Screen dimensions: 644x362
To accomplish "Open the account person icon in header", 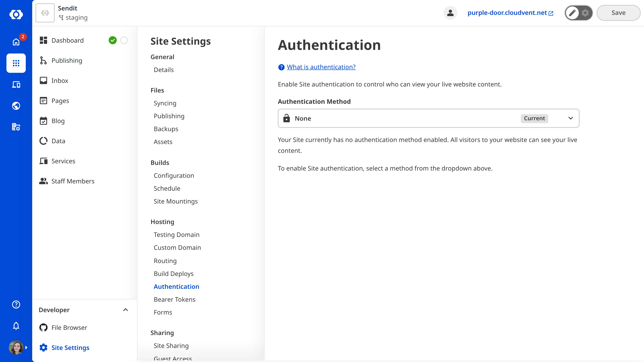I will [450, 13].
